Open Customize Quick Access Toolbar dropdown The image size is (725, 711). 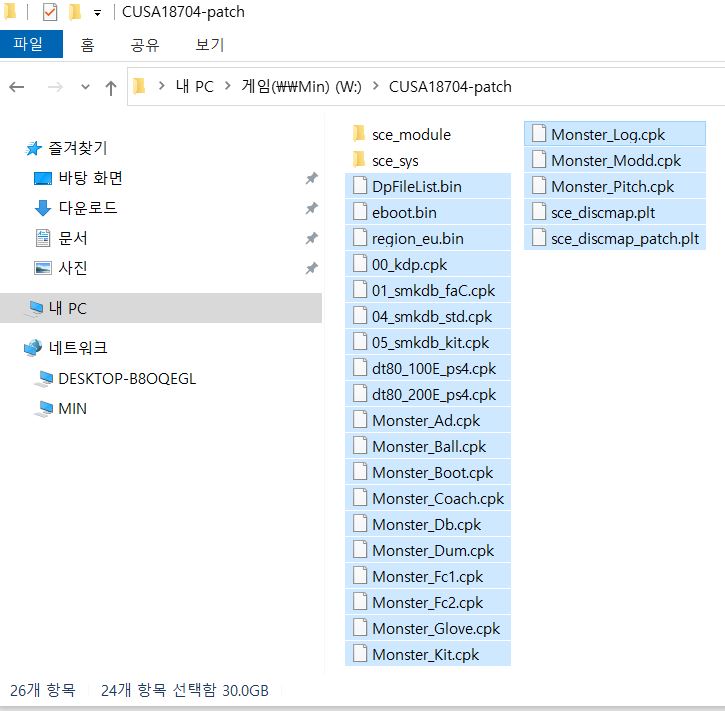click(x=97, y=13)
